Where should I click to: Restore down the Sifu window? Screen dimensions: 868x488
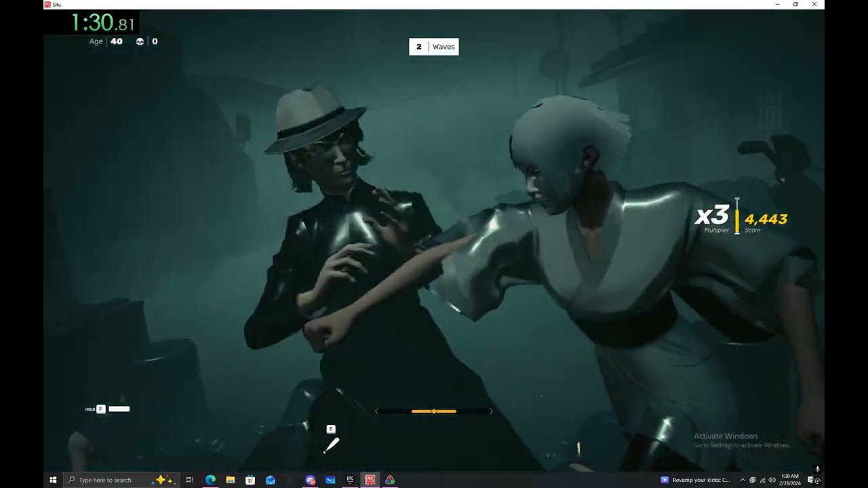pyautogui.click(x=795, y=5)
